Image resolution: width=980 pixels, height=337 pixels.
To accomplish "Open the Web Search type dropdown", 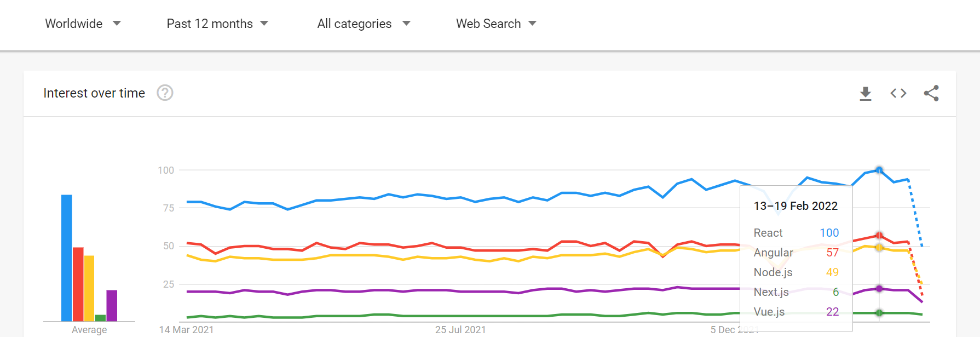I will point(495,24).
